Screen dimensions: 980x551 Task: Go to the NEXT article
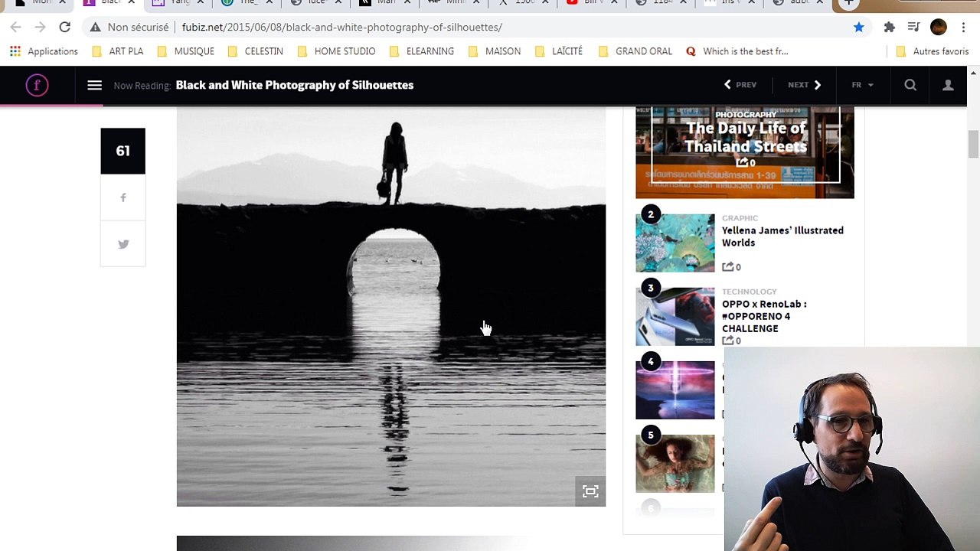click(804, 85)
